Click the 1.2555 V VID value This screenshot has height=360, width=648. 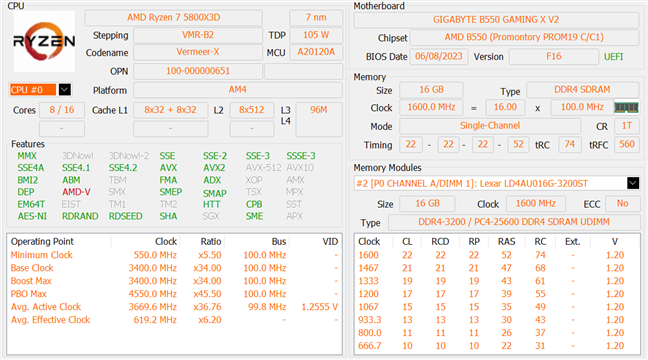319,307
